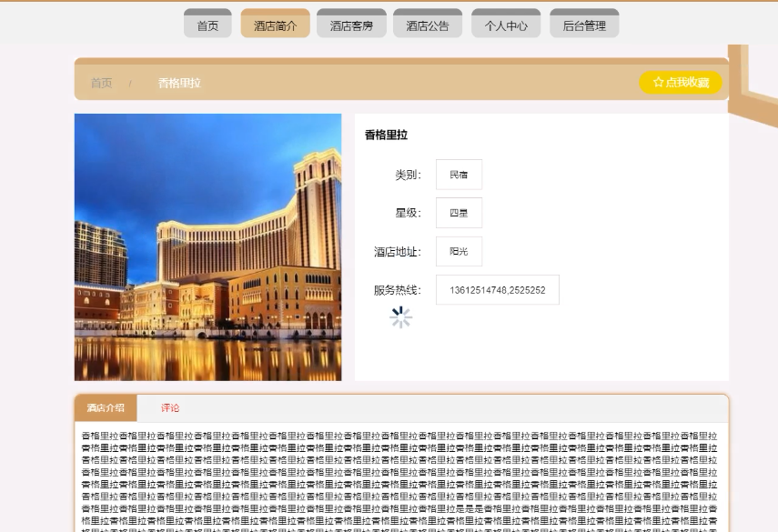Click the ☆点我收藏 collect button
This screenshot has height=532, width=778.
(681, 82)
